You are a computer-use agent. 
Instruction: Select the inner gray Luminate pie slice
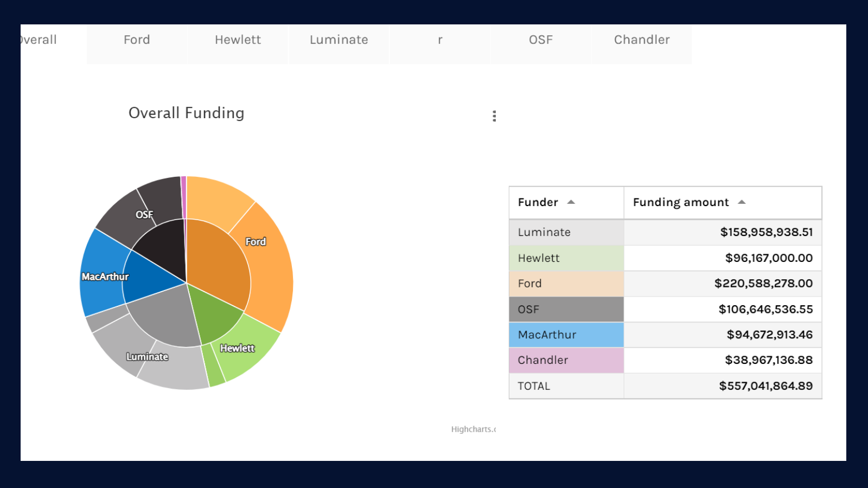coord(165,317)
